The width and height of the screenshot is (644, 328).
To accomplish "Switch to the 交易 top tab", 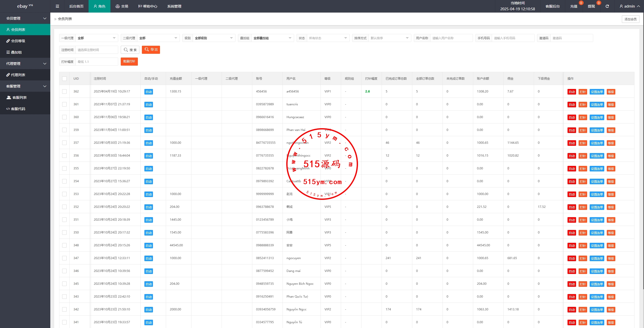I will click(x=122, y=6).
